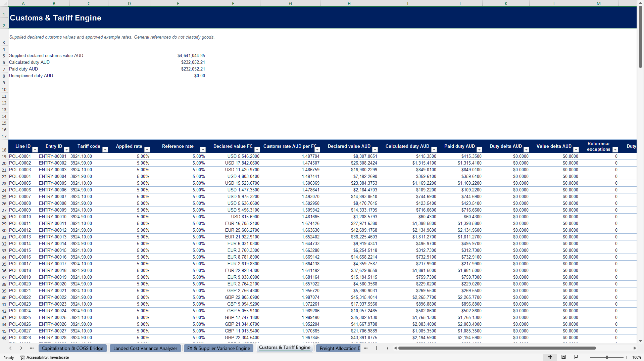Image resolution: width=644 pixels, height=361 pixels.
Task: Click the scroll down arrow of vertical scrollbar
Action: (x=640, y=341)
